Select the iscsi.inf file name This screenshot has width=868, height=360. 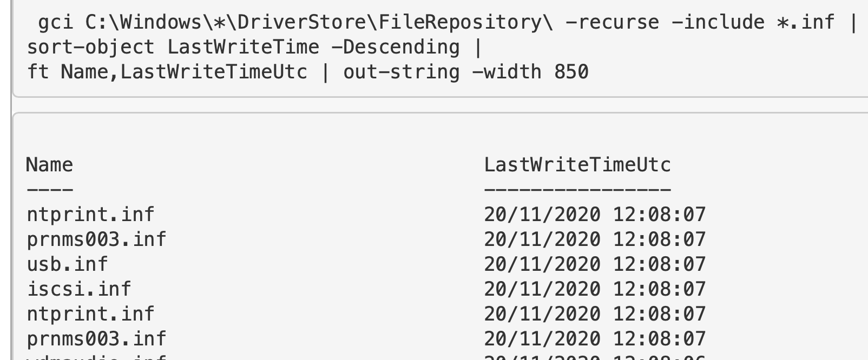click(x=79, y=289)
